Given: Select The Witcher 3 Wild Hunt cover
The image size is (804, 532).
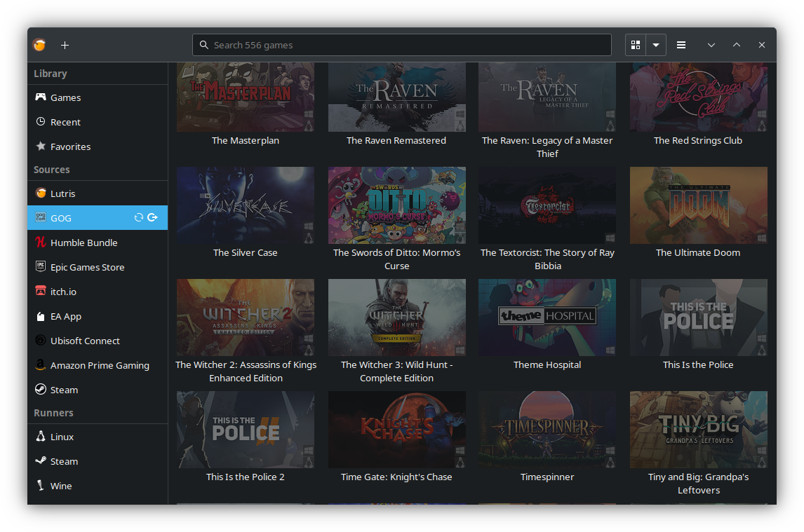Looking at the screenshot, I should point(396,317).
